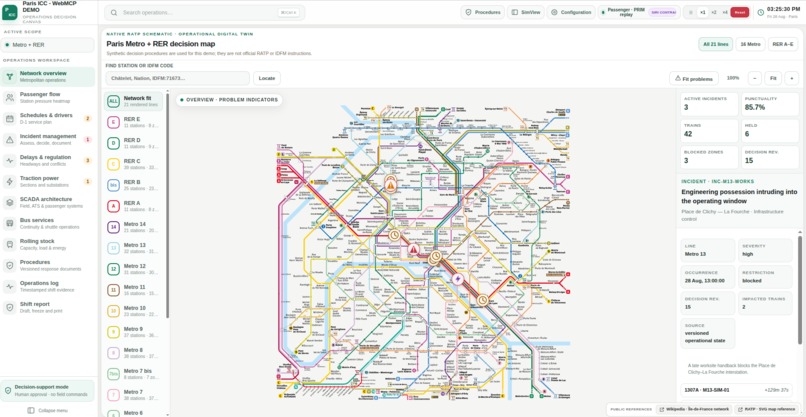Select the Metro 10 line badge
Viewport: 806px width, 417px height.
pyautogui.click(x=113, y=311)
